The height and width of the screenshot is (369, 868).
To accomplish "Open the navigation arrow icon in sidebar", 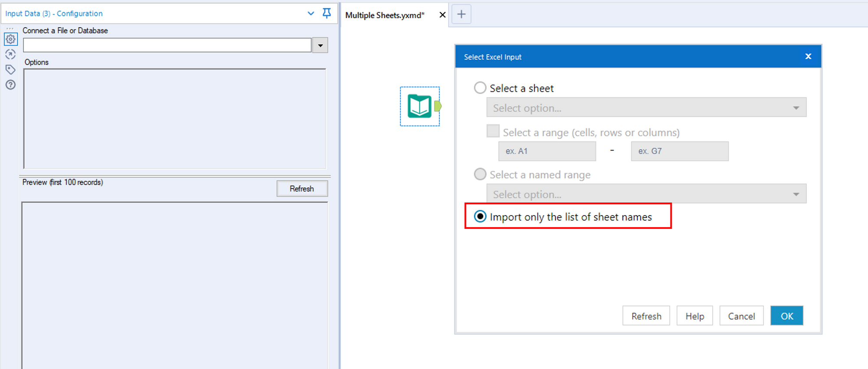I will (x=10, y=54).
